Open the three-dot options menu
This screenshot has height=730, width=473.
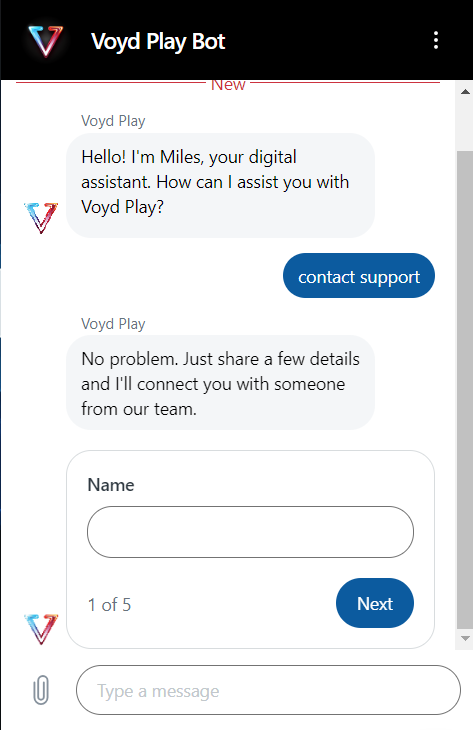pos(436,41)
